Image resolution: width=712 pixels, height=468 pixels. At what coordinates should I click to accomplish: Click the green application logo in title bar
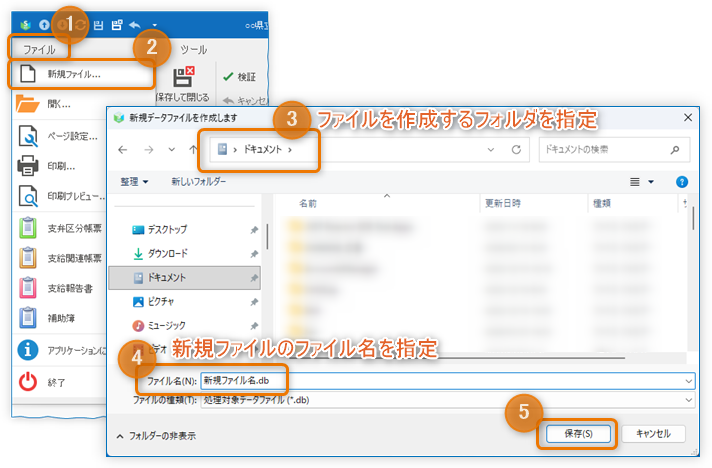[25, 25]
